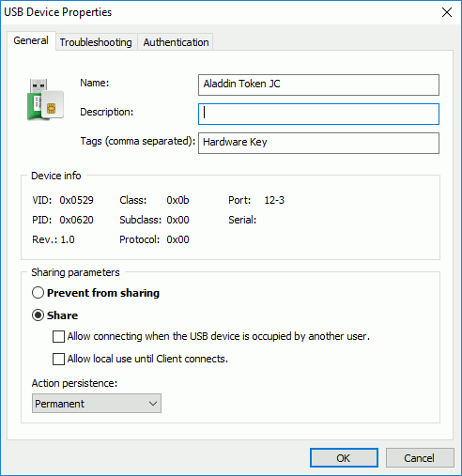The height and width of the screenshot is (476, 462).
Task: Click the Device info group heading
Action: (x=56, y=176)
